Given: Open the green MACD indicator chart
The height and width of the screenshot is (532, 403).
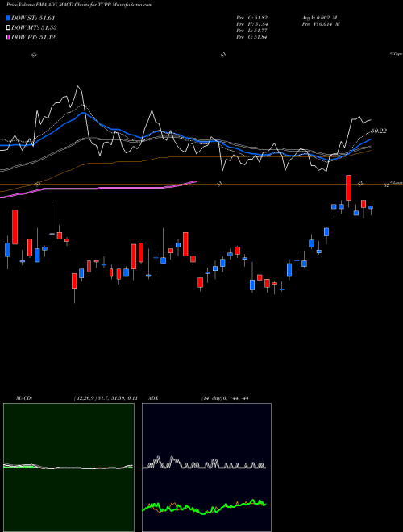Looking at the screenshot, I should click(x=69, y=468).
